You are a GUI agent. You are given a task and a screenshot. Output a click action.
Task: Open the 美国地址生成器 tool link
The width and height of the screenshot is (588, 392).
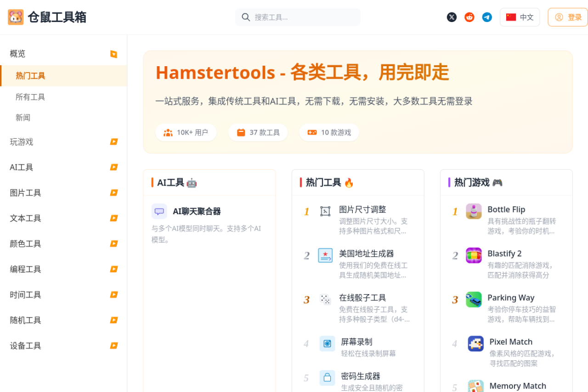click(x=367, y=254)
